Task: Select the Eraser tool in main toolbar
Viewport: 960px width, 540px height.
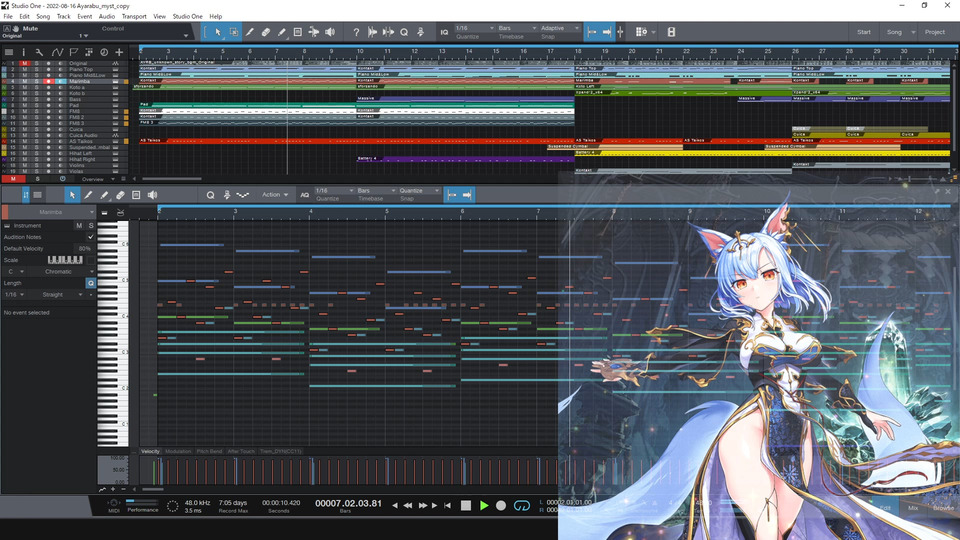Action: coord(266,32)
